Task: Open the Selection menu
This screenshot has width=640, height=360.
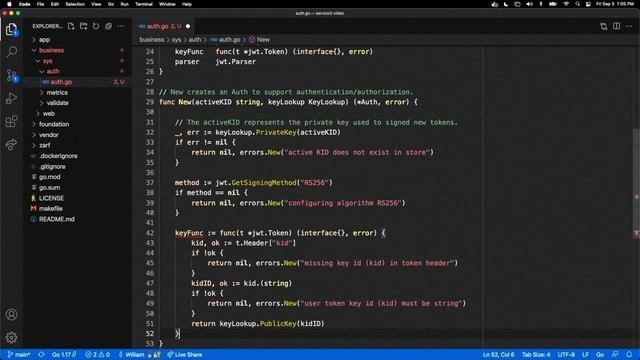Action: coord(75,4)
